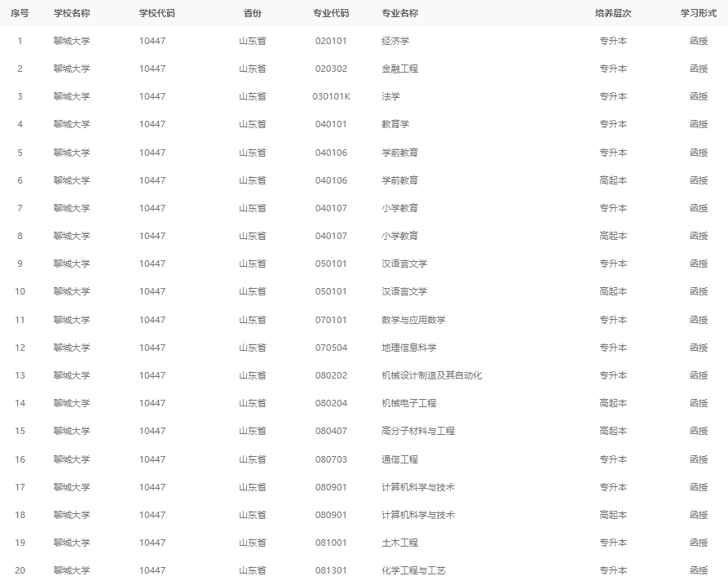Click 高起本 level in row 6

tap(613, 180)
